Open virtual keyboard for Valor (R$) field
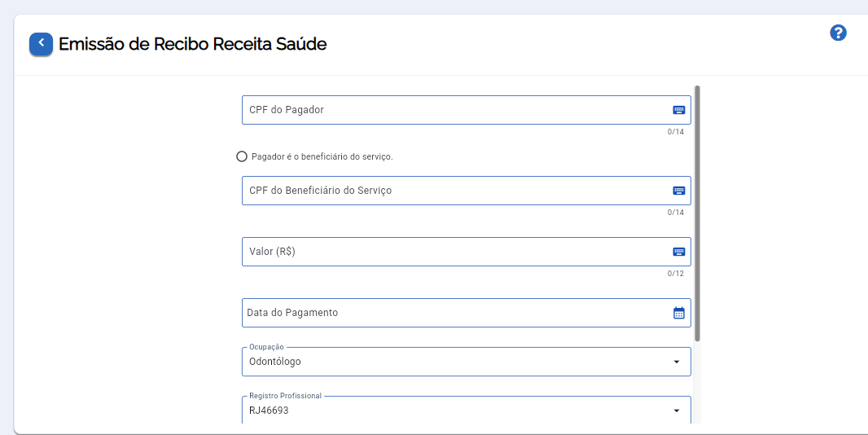Screen dimensions: 868x435 tap(678, 252)
